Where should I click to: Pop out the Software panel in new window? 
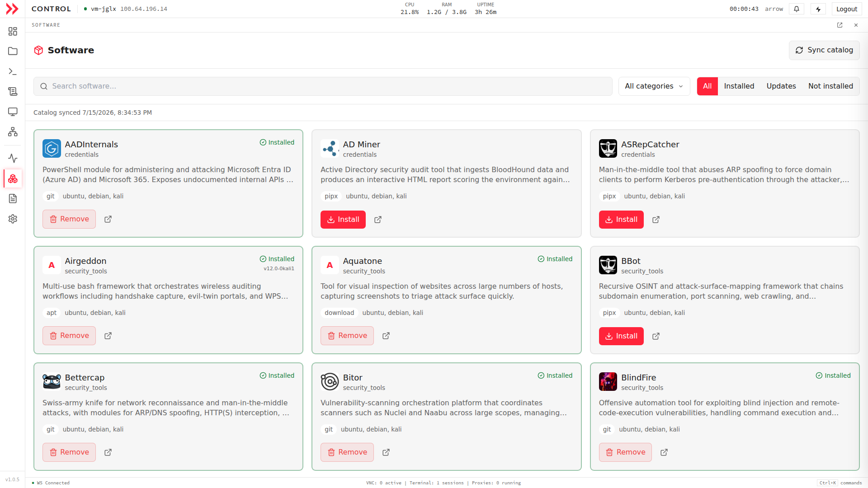coord(840,25)
